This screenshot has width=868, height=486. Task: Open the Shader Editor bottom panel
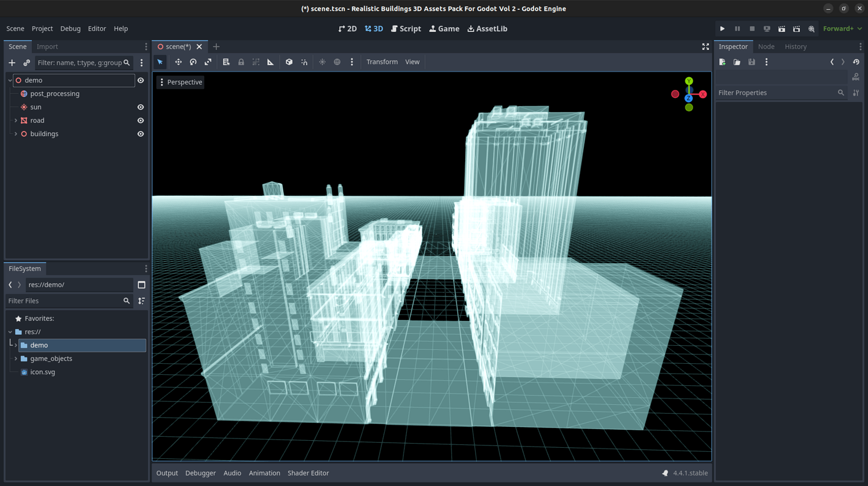(308, 473)
